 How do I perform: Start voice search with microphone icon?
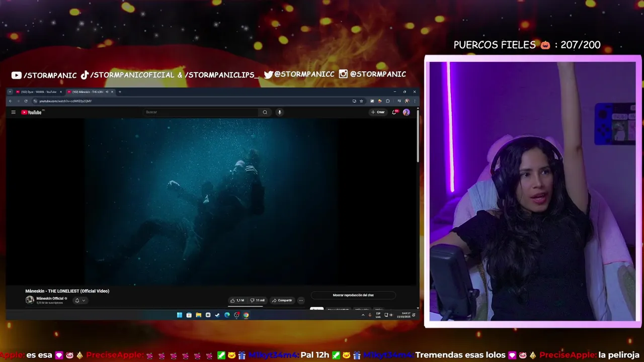279,112
